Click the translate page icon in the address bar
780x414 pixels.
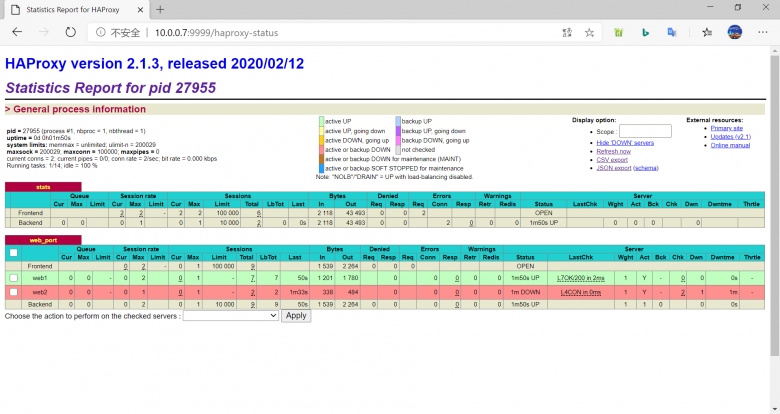pyautogui.click(x=567, y=33)
